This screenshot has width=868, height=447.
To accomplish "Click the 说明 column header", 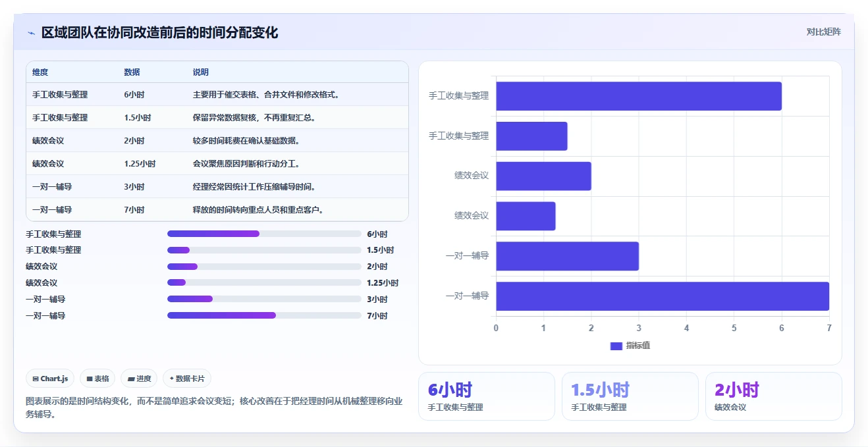I will (x=201, y=72).
